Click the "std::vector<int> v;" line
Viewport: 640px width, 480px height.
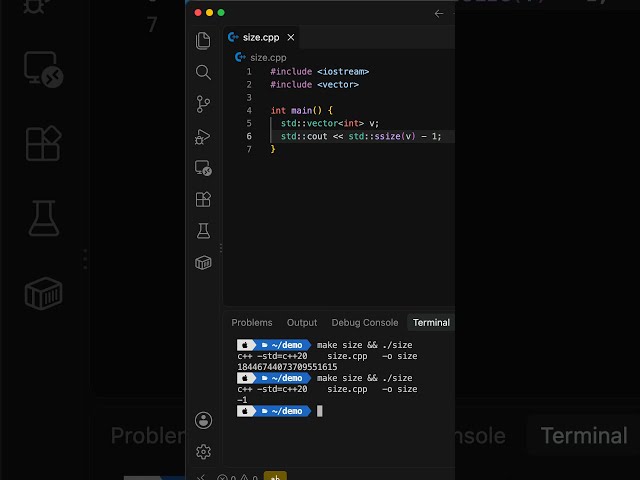coord(330,123)
